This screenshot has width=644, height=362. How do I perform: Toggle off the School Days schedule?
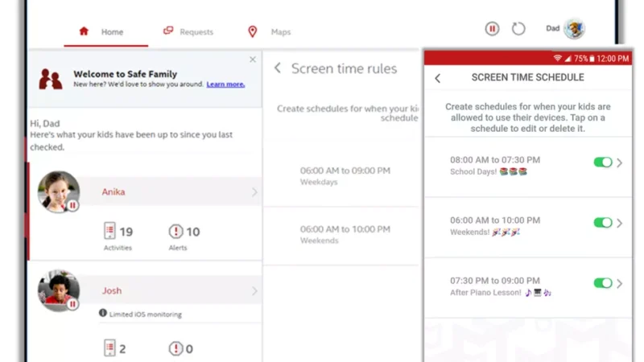tap(602, 162)
